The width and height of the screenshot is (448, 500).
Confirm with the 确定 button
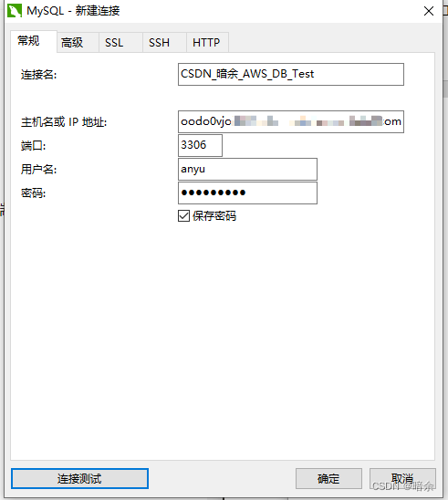pos(328,478)
